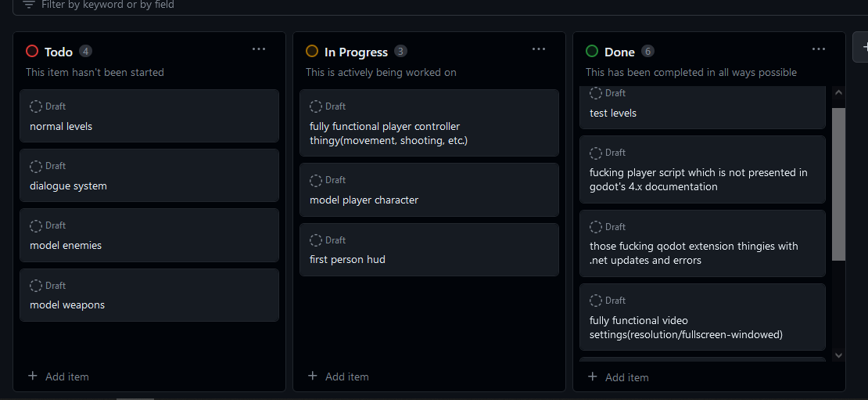Open the Done column options menu
868x400 pixels.
(x=819, y=49)
